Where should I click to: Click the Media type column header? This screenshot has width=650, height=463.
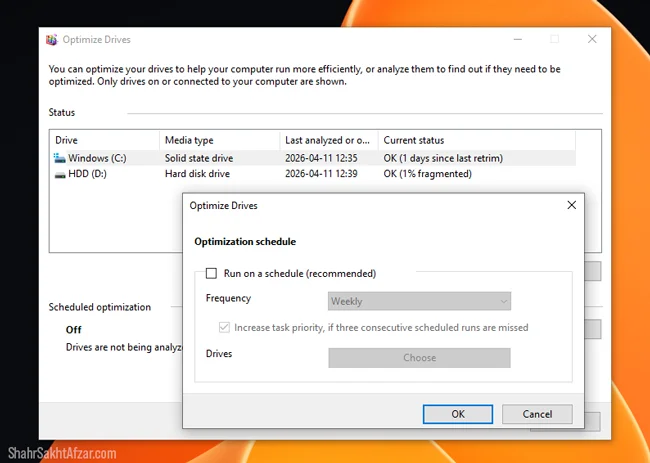[x=220, y=140]
